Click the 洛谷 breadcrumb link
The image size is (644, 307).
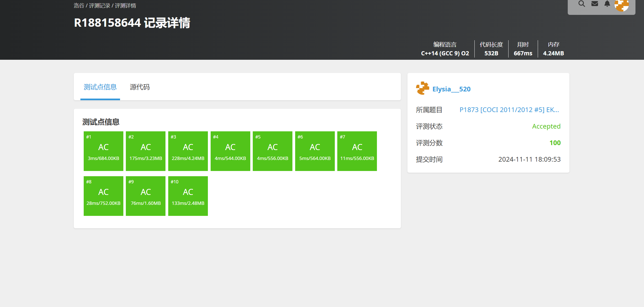(79, 6)
